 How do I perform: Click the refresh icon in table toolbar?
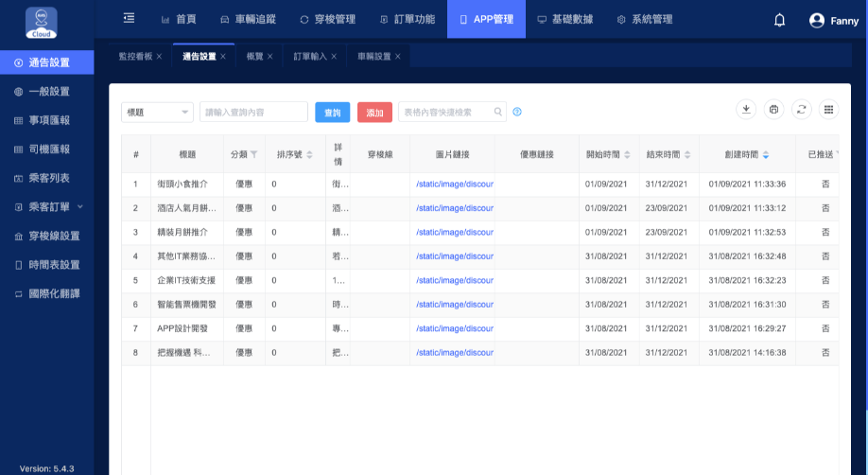(x=801, y=110)
